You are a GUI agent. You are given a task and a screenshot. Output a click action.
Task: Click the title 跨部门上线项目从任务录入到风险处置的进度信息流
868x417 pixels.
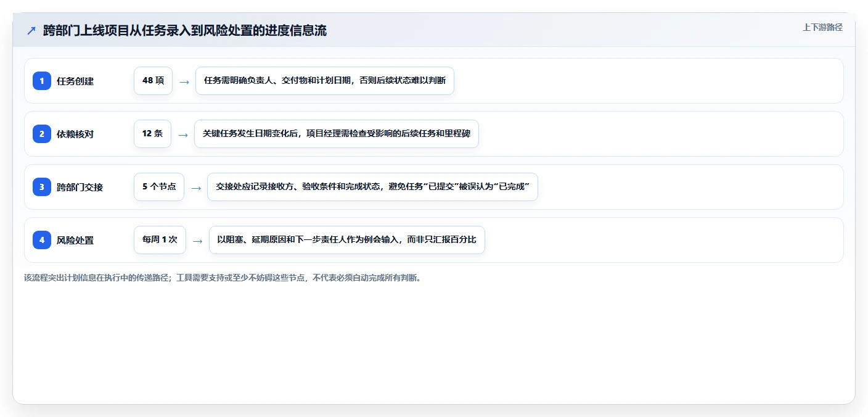tap(185, 31)
